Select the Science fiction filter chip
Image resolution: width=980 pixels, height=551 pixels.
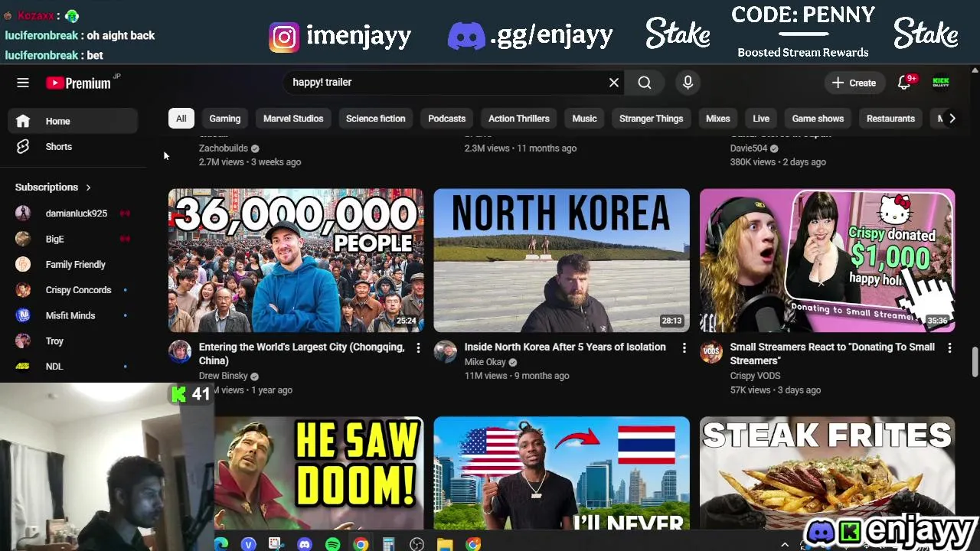click(x=375, y=119)
